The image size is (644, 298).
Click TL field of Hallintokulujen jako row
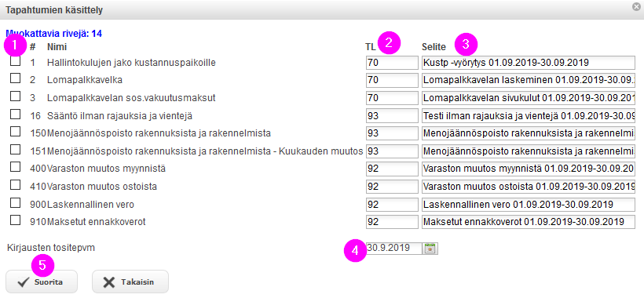click(x=392, y=63)
